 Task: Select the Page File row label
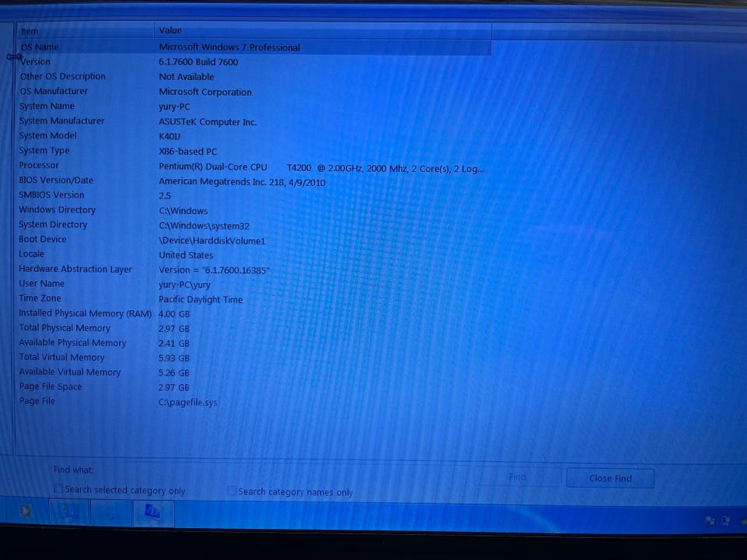click(x=37, y=401)
